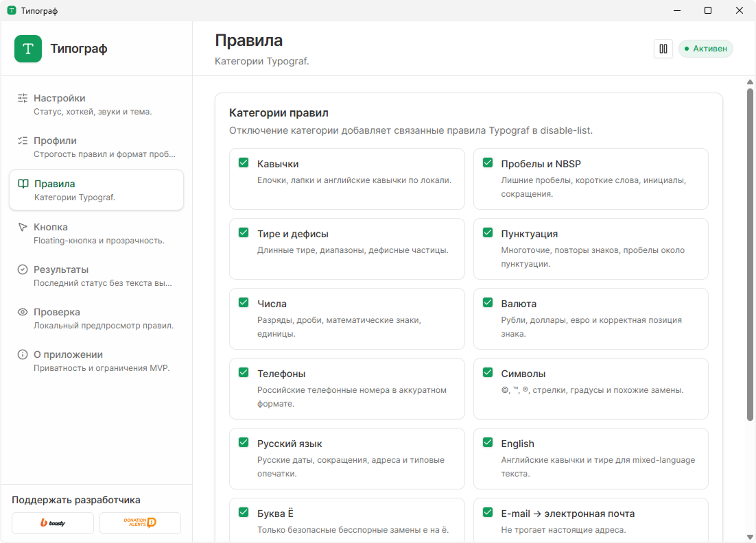
Task: Click the Правила book icon
Action: click(23, 184)
